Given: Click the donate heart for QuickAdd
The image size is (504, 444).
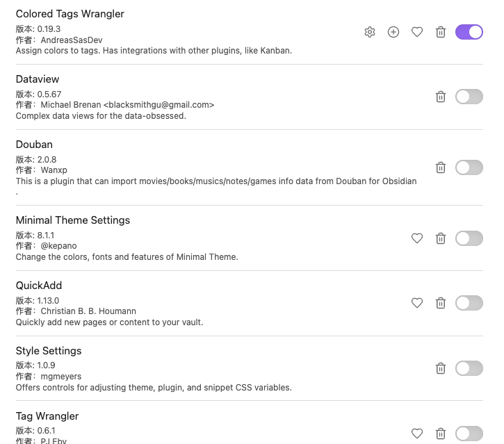Looking at the screenshot, I should pyautogui.click(x=417, y=303).
